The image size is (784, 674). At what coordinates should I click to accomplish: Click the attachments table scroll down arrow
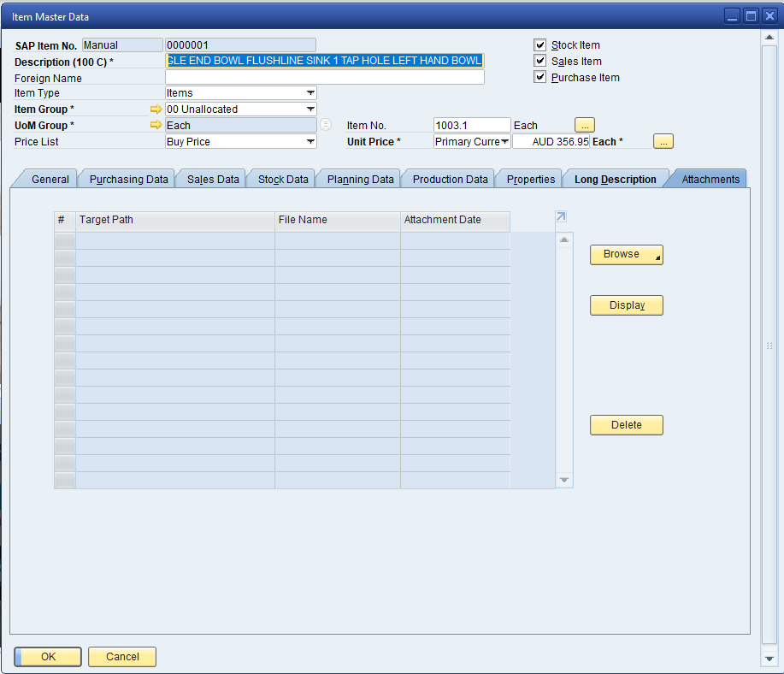coord(564,481)
